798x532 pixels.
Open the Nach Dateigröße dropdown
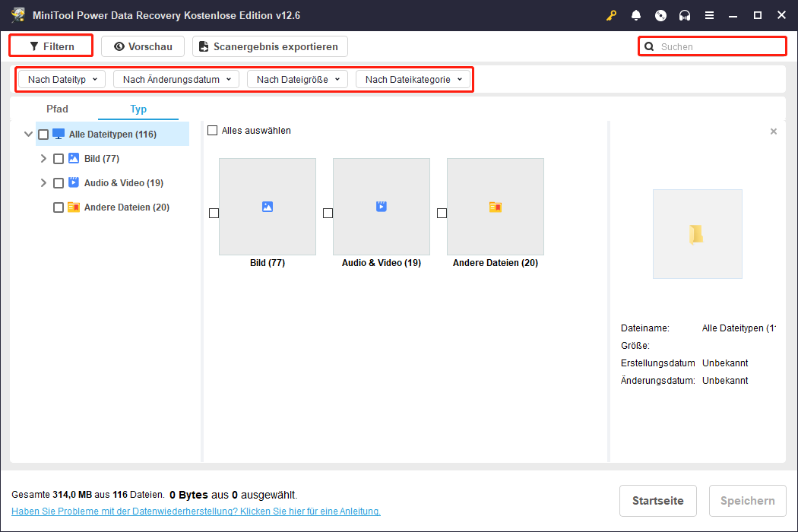click(x=297, y=79)
